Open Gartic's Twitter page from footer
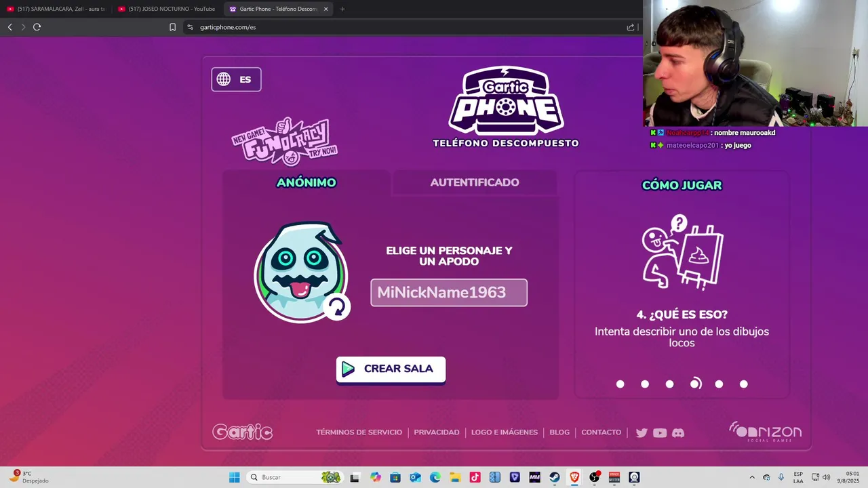 point(642,432)
